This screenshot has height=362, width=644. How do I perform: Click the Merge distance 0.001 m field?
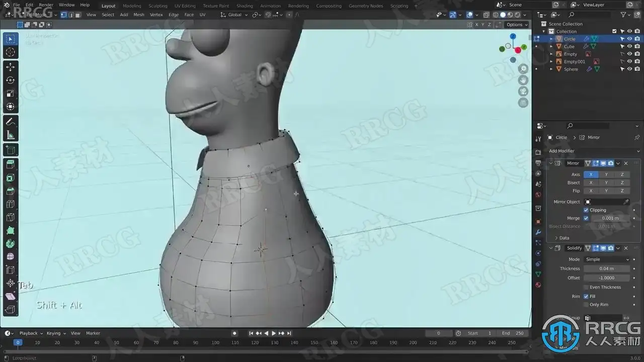click(610, 218)
